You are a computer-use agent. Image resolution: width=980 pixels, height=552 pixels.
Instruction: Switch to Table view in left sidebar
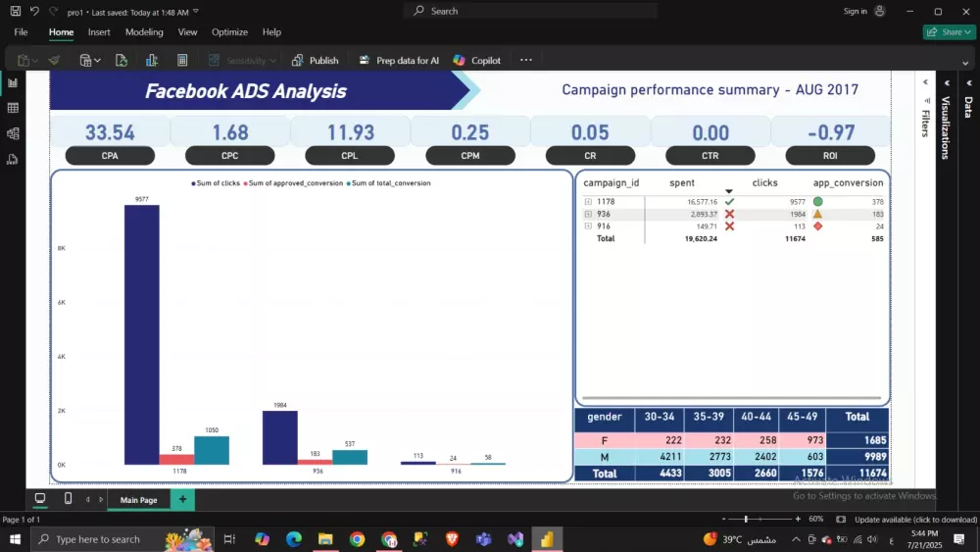tap(13, 108)
